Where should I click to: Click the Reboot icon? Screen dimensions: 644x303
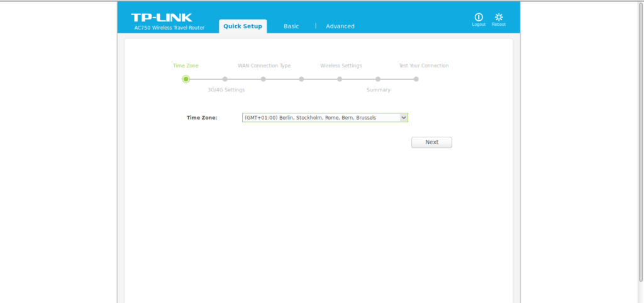tap(499, 18)
